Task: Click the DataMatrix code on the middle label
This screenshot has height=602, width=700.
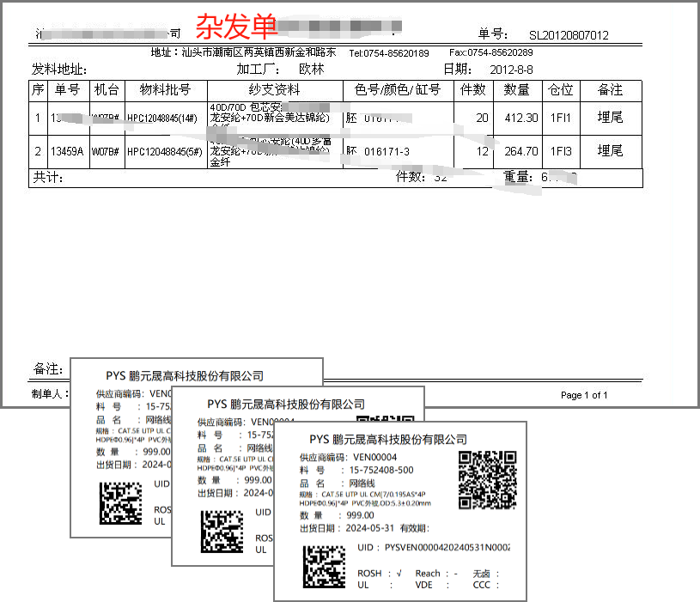Action: (222, 532)
